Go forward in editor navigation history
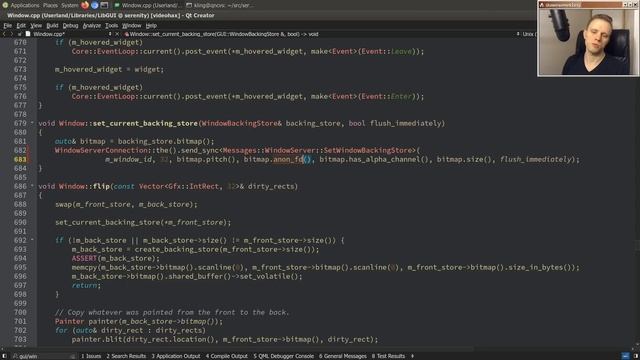Image resolution: width=640 pixels, height=360 pixels. (x=11, y=34)
